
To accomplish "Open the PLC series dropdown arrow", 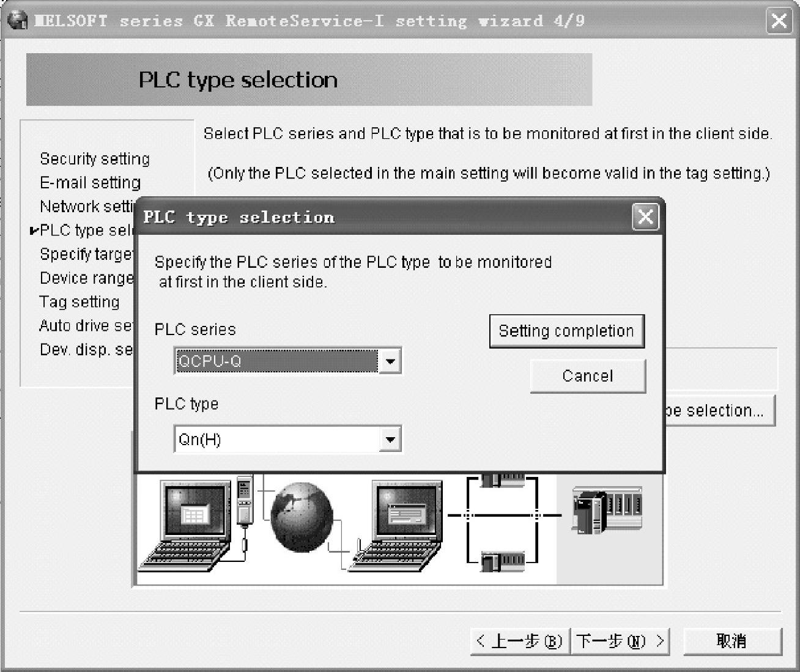I will [390, 361].
